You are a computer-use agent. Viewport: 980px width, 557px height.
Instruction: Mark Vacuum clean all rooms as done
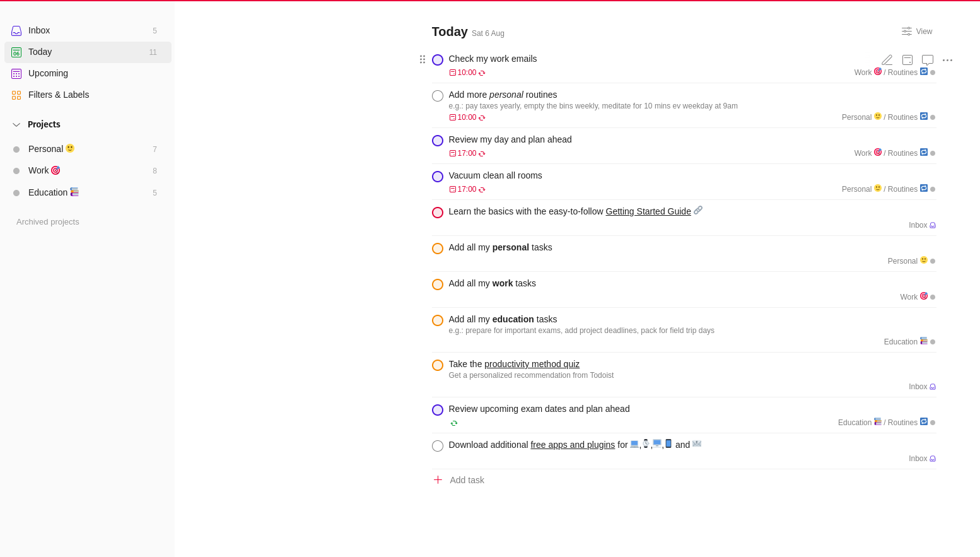[438, 177]
